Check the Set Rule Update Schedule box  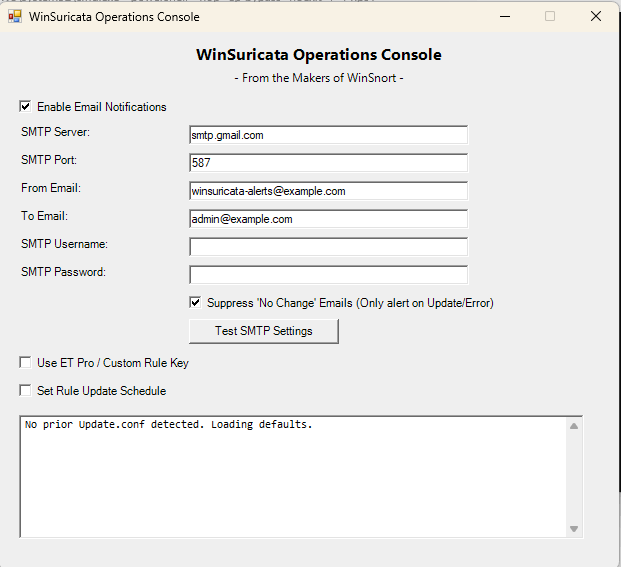pos(25,391)
